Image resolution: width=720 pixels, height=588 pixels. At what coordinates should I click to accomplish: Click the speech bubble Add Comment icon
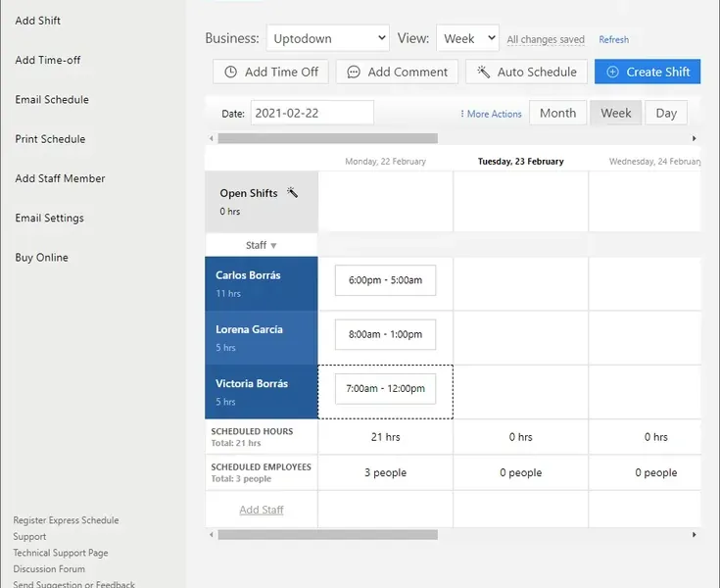(354, 72)
